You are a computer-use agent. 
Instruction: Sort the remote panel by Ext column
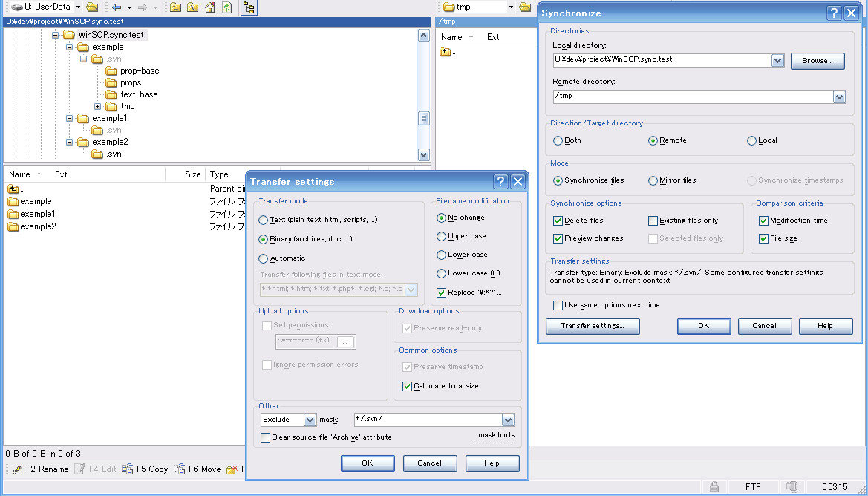493,37
